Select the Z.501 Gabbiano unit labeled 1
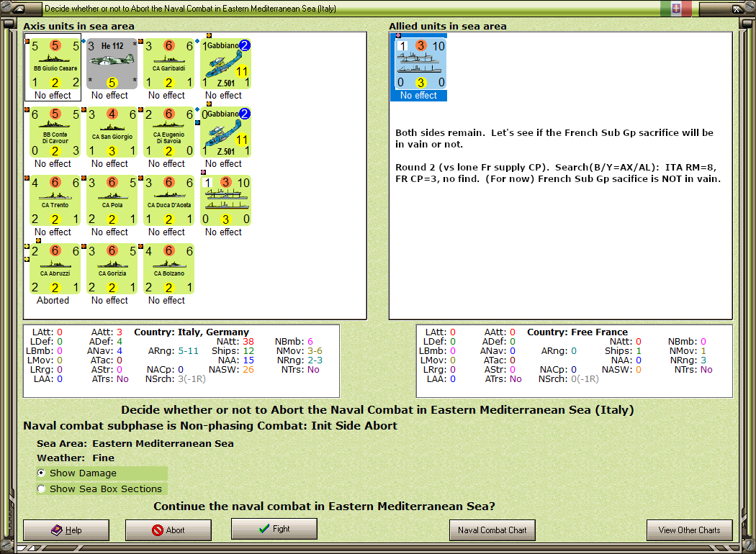 pos(225,64)
